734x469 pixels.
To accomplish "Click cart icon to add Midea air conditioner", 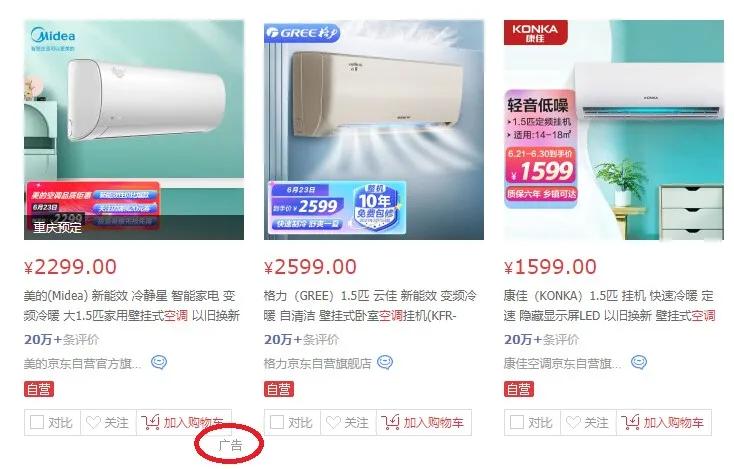I will (x=150, y=422).
